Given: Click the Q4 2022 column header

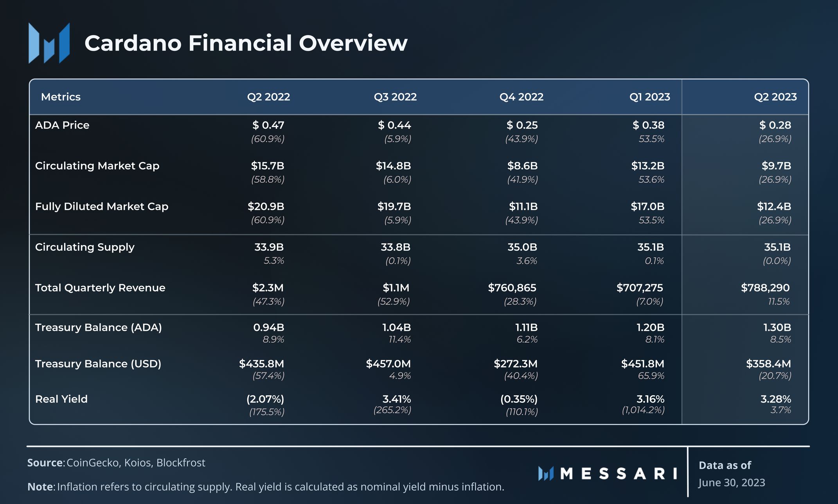Looking at the screenshot, I should tap(521, 97).
